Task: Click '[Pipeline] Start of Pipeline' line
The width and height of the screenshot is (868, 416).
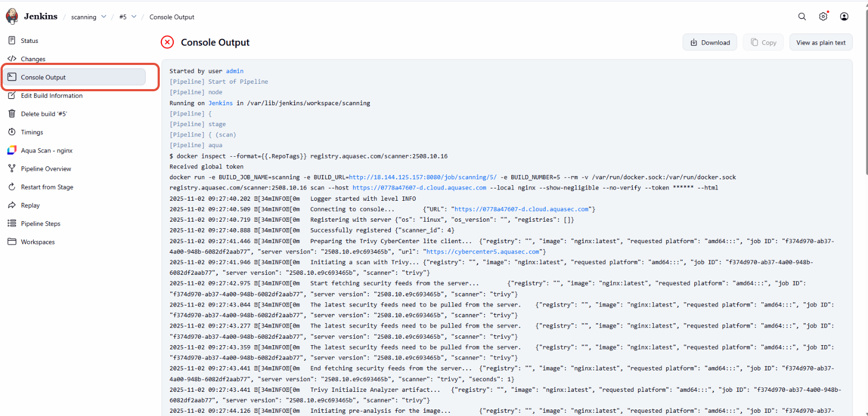Action: point(219,82)
